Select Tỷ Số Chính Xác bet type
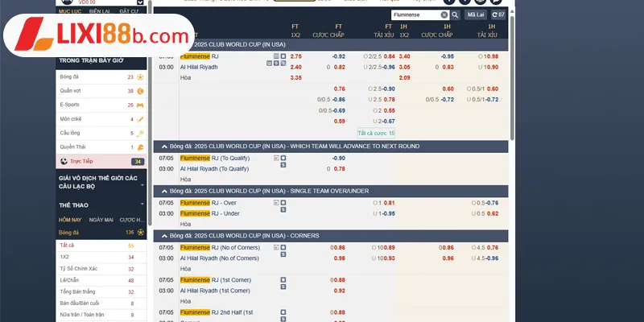The image size is (644, 322). 80,269
